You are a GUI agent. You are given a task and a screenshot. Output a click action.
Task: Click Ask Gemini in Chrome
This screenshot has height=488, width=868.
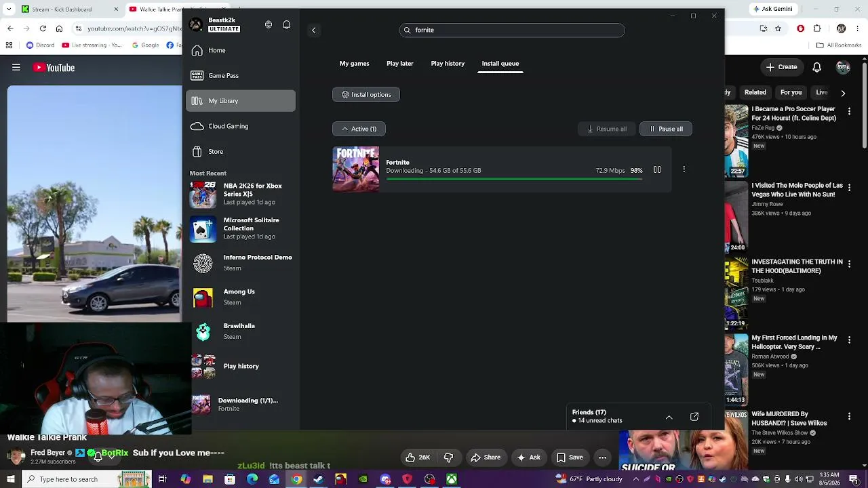click(x=774, y=9)
